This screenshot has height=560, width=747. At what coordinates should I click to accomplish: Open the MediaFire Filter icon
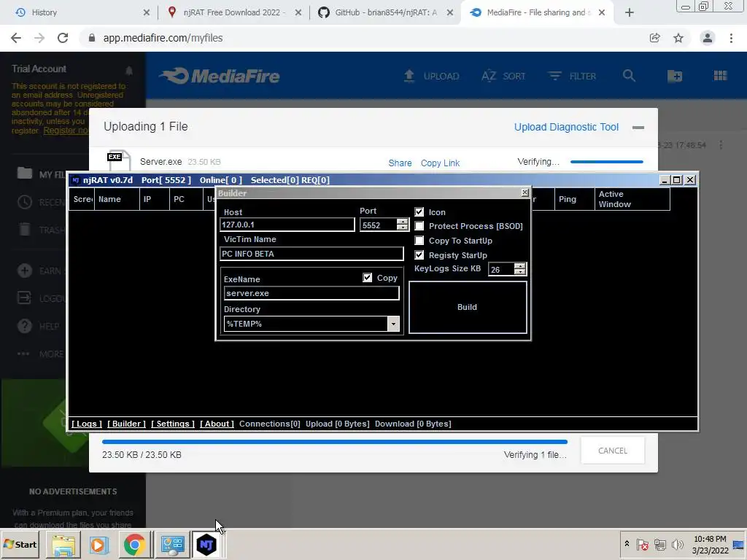point(554,76)
